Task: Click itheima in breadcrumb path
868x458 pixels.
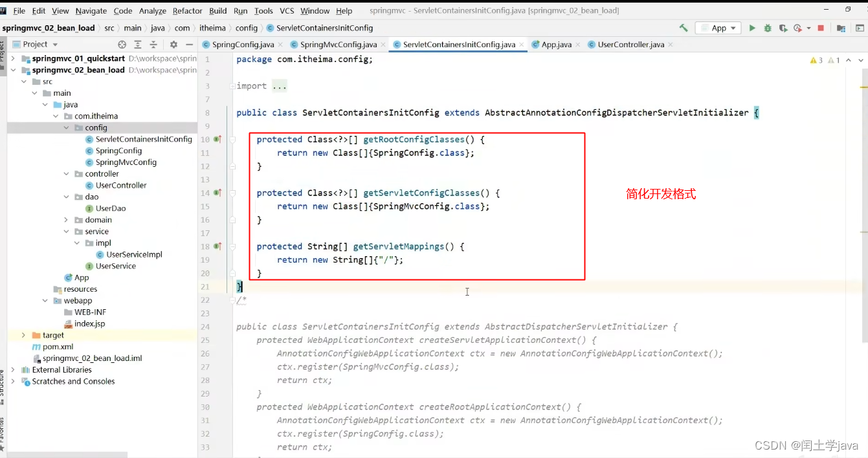Action: (x=212, y=28)
